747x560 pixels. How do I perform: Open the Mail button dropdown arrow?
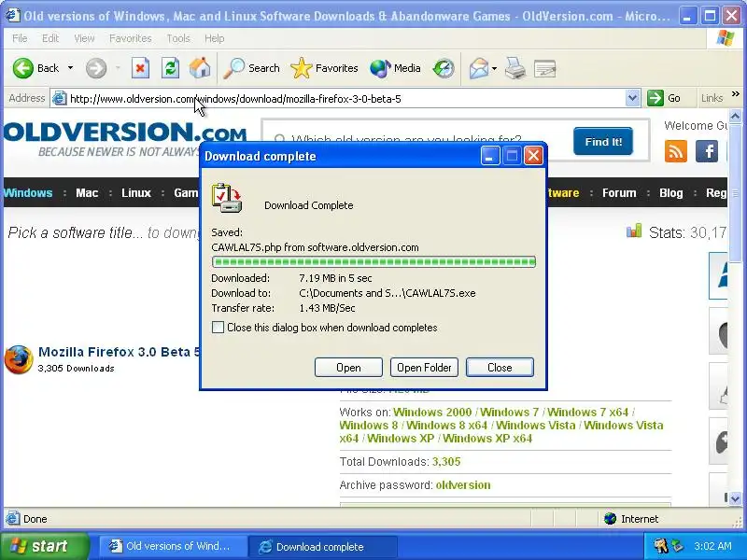[x=495, y=68]
